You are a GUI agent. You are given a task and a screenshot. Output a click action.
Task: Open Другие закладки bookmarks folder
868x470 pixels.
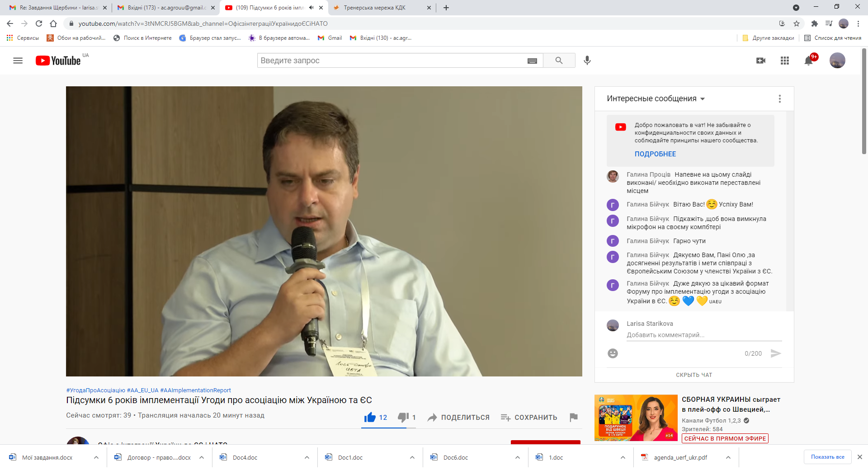(768, 38)
